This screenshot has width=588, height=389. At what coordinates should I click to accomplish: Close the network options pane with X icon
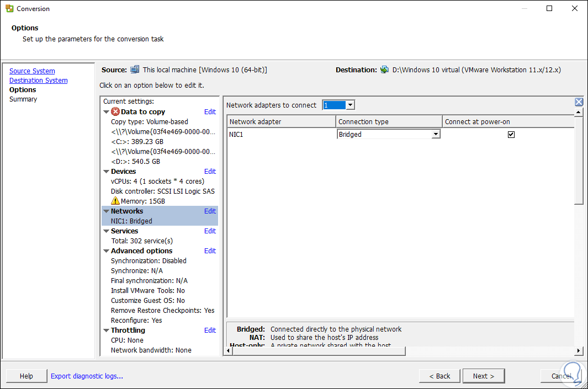(579, 102)
